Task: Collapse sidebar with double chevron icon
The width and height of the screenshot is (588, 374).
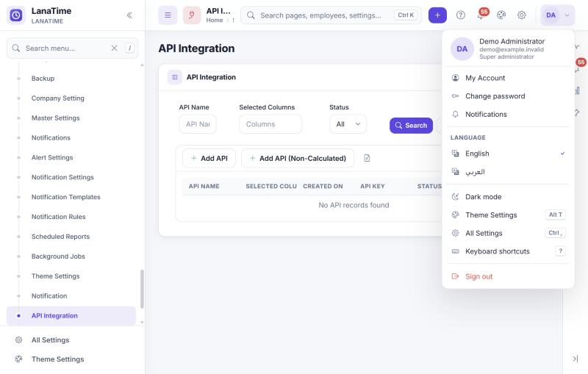Action: tap(129, 15)
